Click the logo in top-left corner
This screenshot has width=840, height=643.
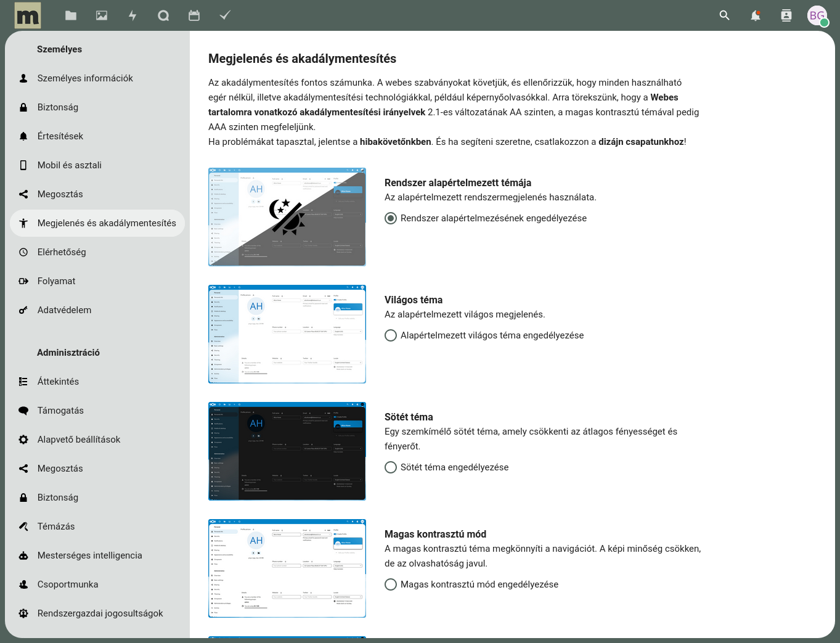coord(28,15)
